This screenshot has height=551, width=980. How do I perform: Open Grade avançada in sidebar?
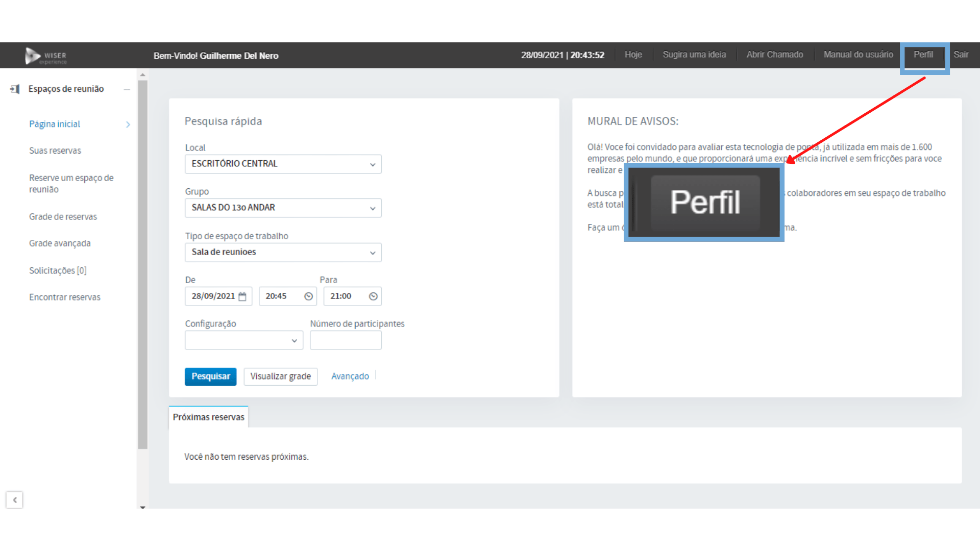click(x=60, y=244)
